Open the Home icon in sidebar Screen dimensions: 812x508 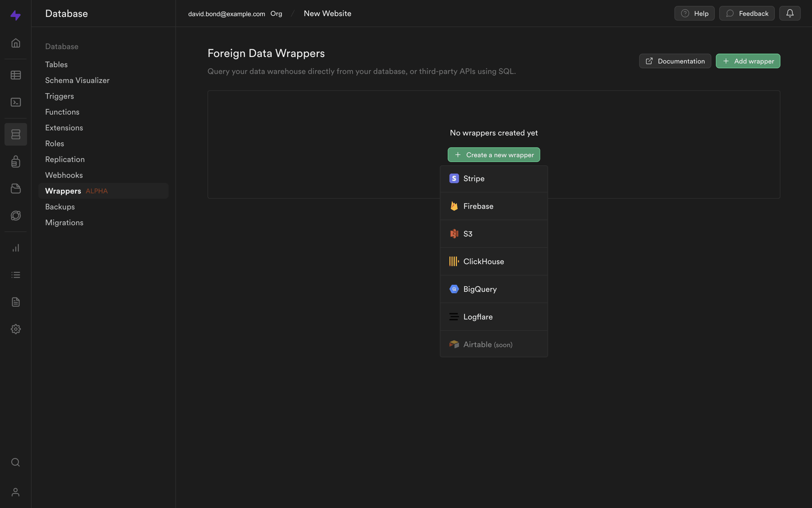click(x=16, y=43)
